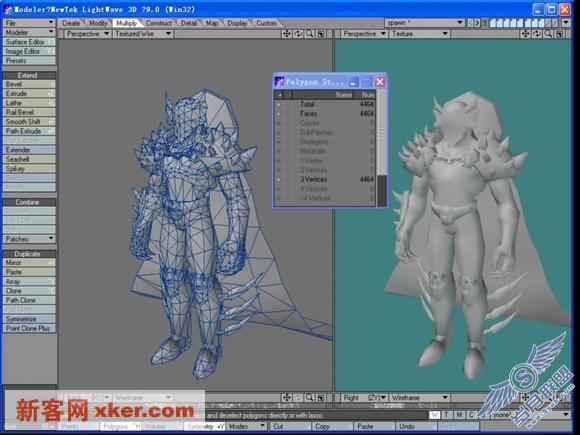
Task: Open the File dropdown menu
Action: click(x=29, y=23)
